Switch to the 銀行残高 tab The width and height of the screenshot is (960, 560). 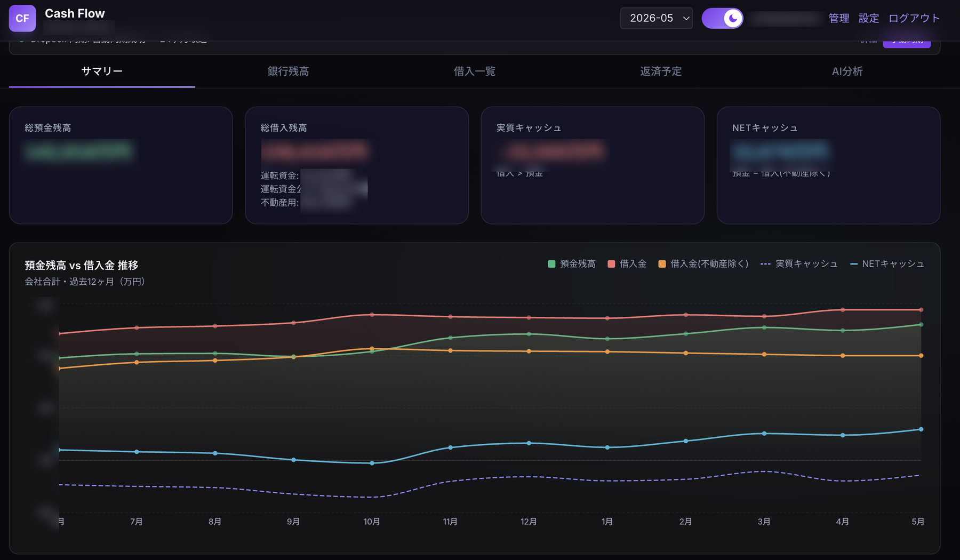pos(288,71)
